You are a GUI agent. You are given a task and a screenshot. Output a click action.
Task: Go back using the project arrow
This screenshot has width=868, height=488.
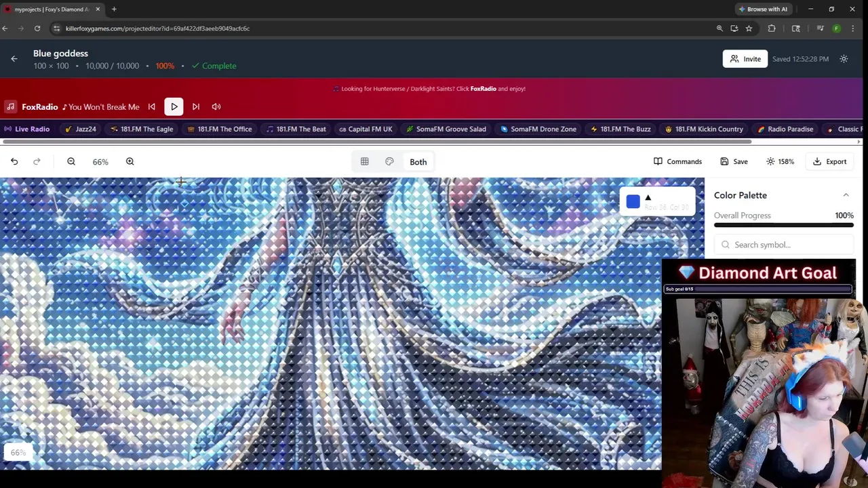pos(14,59)
